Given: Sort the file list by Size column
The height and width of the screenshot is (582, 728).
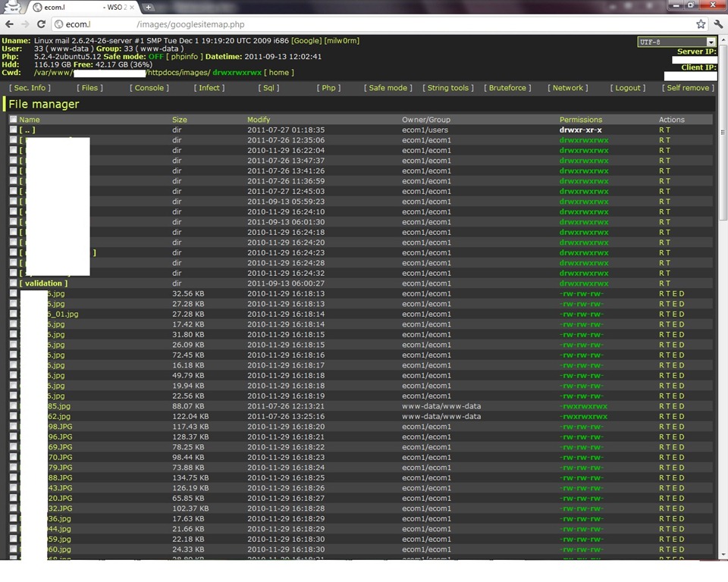Looking at the screenshot, I should click(x=179, y=119).
